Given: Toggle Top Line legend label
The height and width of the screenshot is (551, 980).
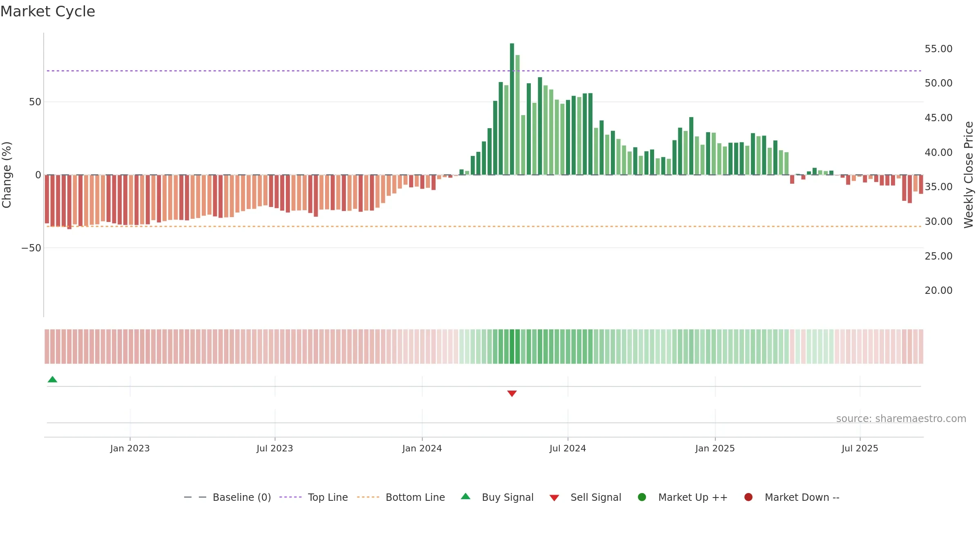Looking at the screenshot, I should 328,497.
